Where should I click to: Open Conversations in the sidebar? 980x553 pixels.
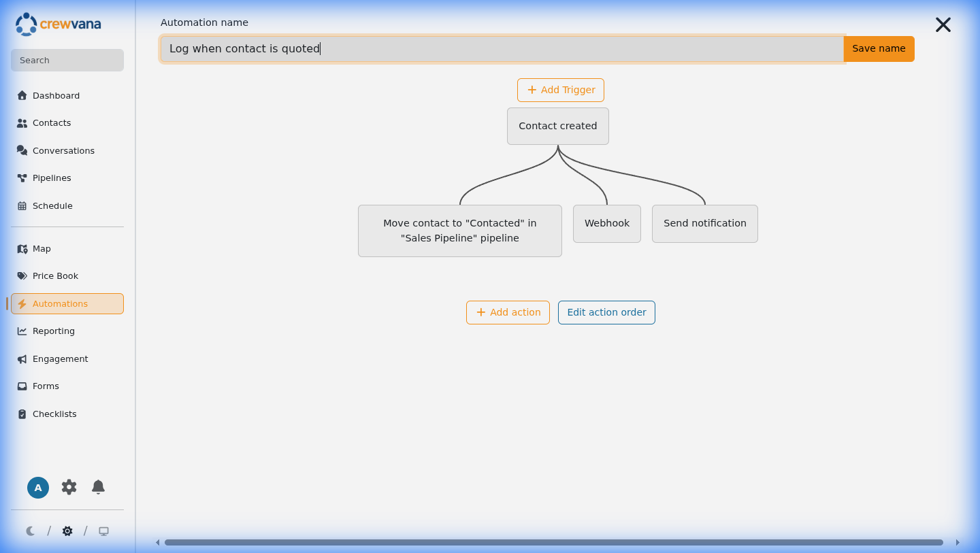click(x=64, y=150)
